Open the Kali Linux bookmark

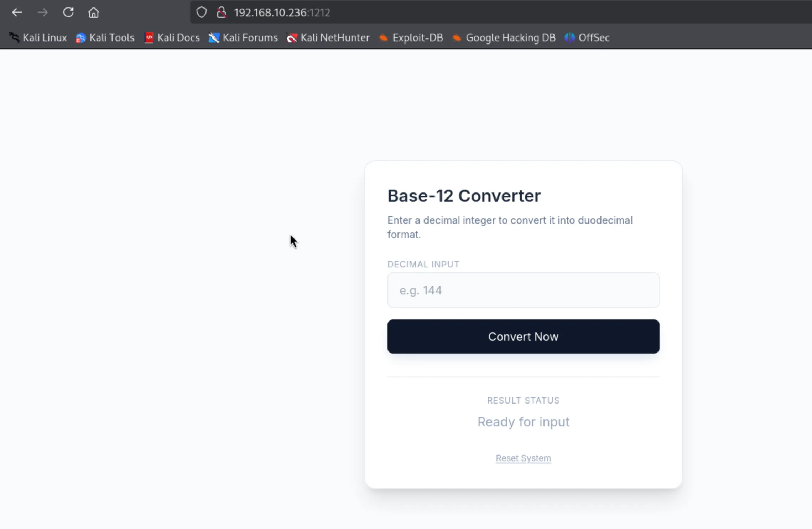(x=38, y=38)
